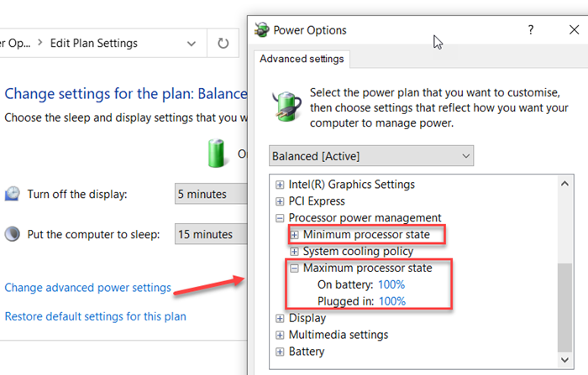The image size is (588, 375).
Task: Click the display monitor clock icon
Action: [13, 194]
